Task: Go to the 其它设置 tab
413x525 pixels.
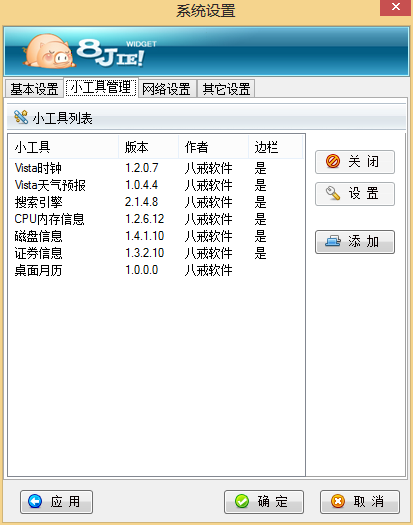Action: pos(226,89)
